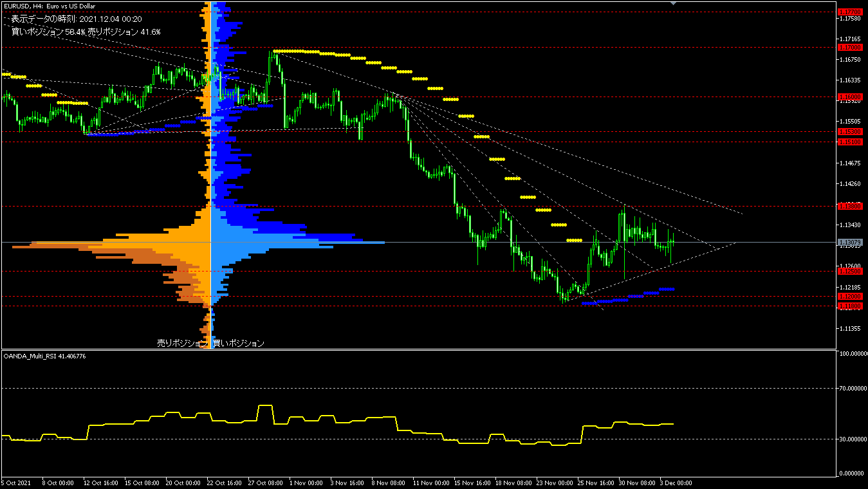Image resolution: width=868 pixels, height=489 pixels.
Task: Click the chart shift triangle marker
Action: click(674, 4)
